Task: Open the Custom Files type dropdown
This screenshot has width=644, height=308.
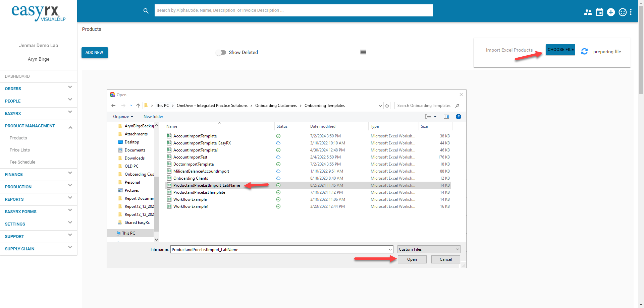Action: (429, 249)
